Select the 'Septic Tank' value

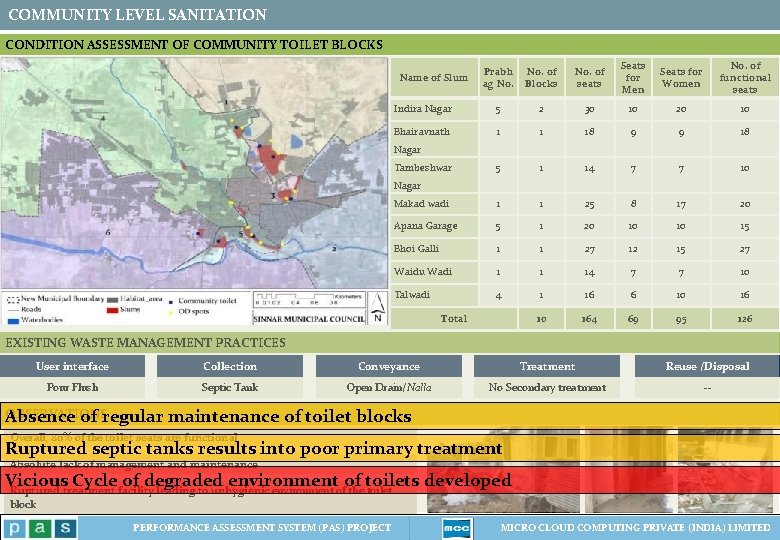click(x=230, y=387)
